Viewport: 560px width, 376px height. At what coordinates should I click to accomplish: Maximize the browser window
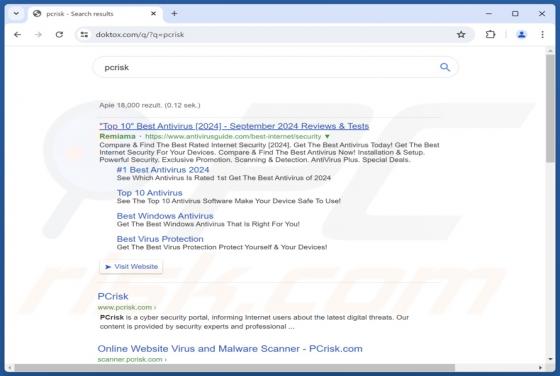tap(515, 14)
